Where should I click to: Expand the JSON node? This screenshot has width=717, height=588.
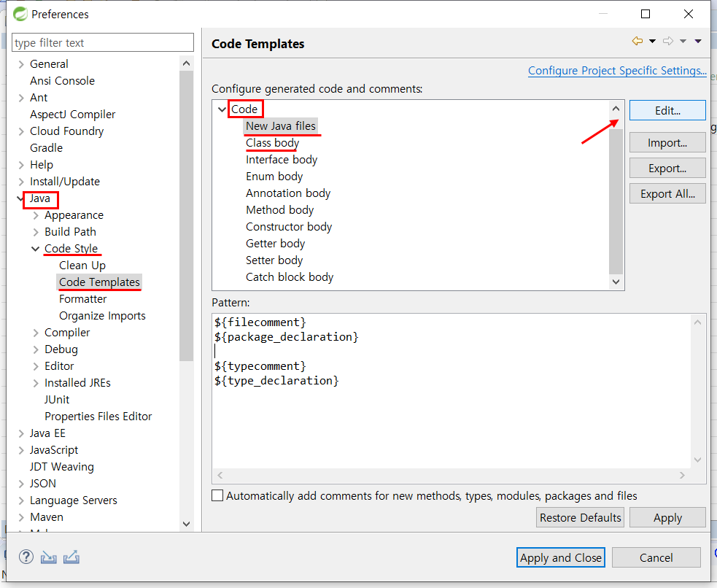coord(21,484)
